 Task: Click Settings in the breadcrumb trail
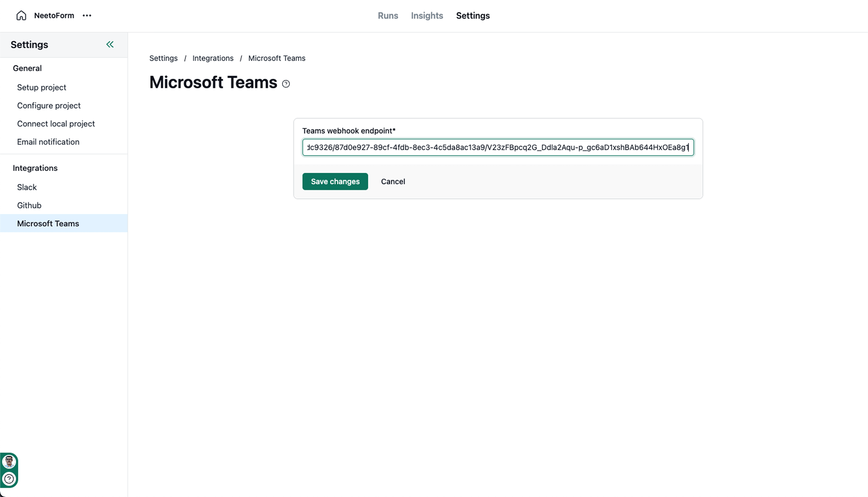163,59
